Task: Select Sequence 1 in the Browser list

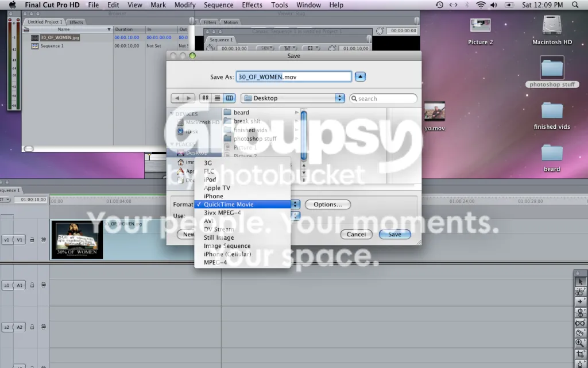Action: (52, 46)
